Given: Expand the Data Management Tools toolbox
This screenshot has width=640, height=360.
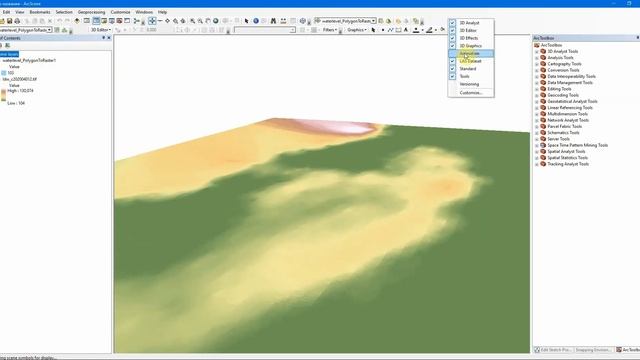Looking at the screenshot, I should tap(537, 83).
